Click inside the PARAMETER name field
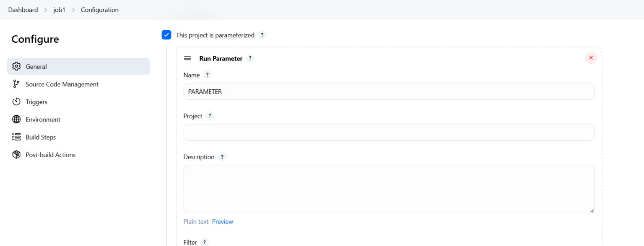644x246 pixels. tap(389, 91)
